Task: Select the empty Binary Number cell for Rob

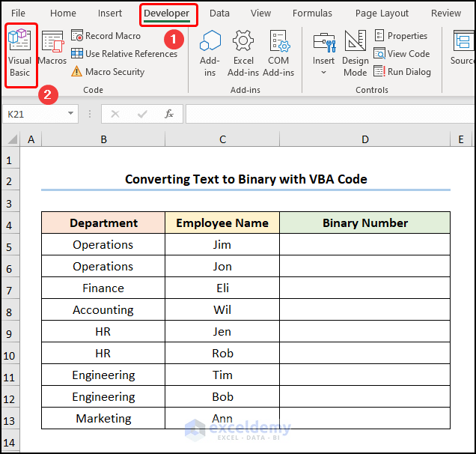Action: [x=365, y=353]
